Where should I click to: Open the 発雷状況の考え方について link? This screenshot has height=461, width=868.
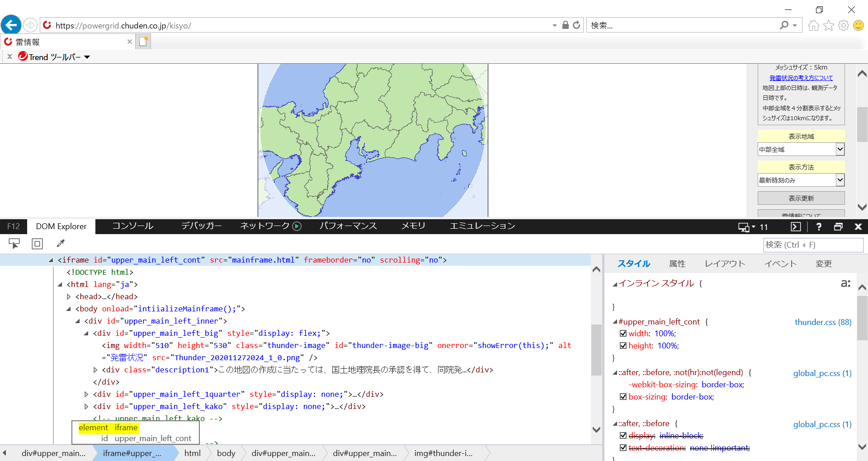tap(801, 78)
